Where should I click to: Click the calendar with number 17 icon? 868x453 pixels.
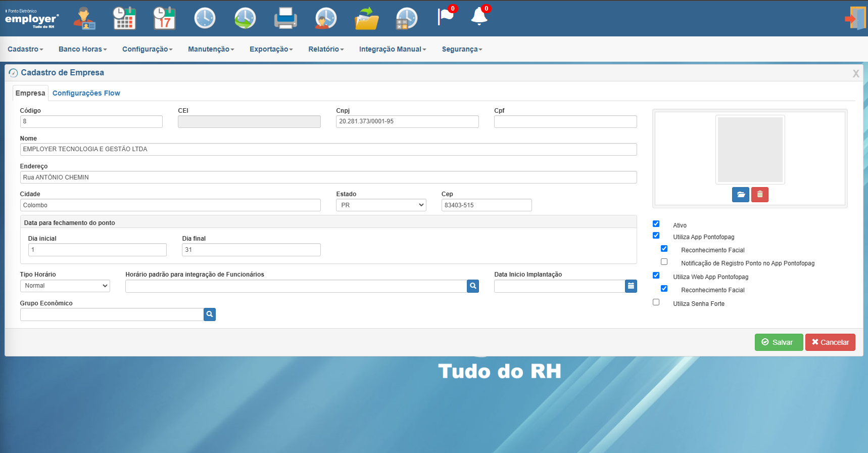click(x=164, y=18)
